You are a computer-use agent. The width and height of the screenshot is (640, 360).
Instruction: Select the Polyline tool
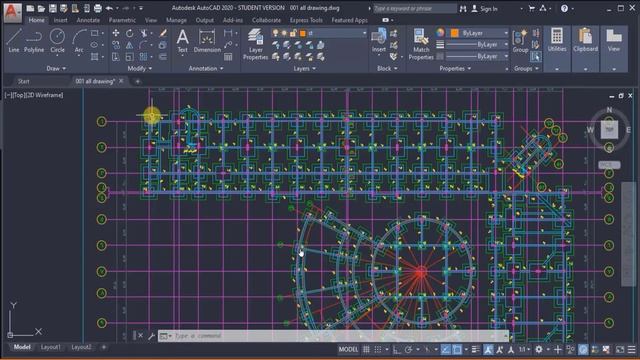[34, 40]
